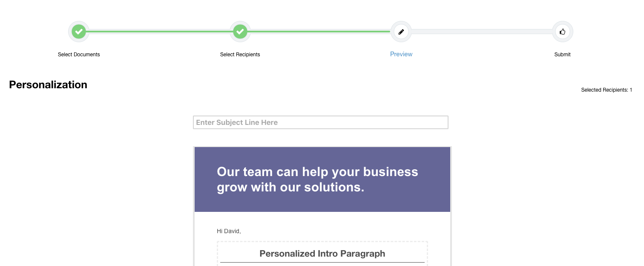Viewport: 644px width, 266px height.
Task: Focus the Enter Subject Line Here field
Action: [x=321, y=122]
